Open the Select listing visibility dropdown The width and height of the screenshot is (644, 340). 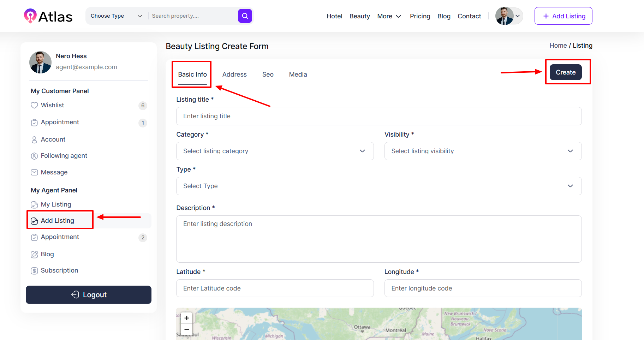pyautogui.click(x=483, y=151)
